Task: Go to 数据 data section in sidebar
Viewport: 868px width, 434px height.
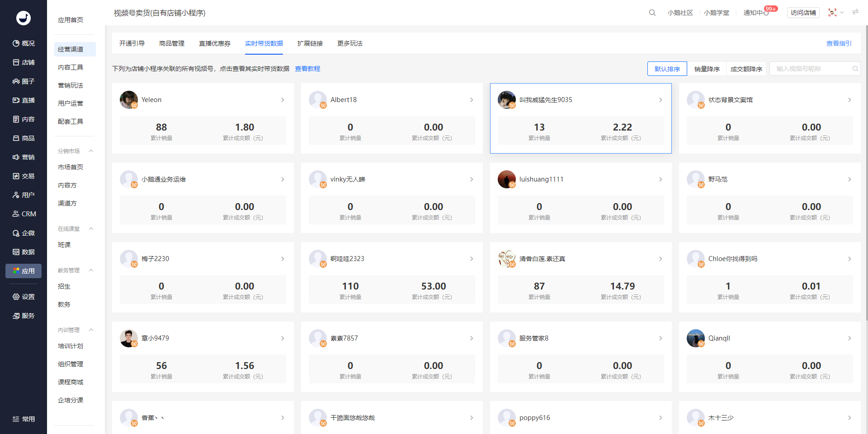Action: (24, 252)
